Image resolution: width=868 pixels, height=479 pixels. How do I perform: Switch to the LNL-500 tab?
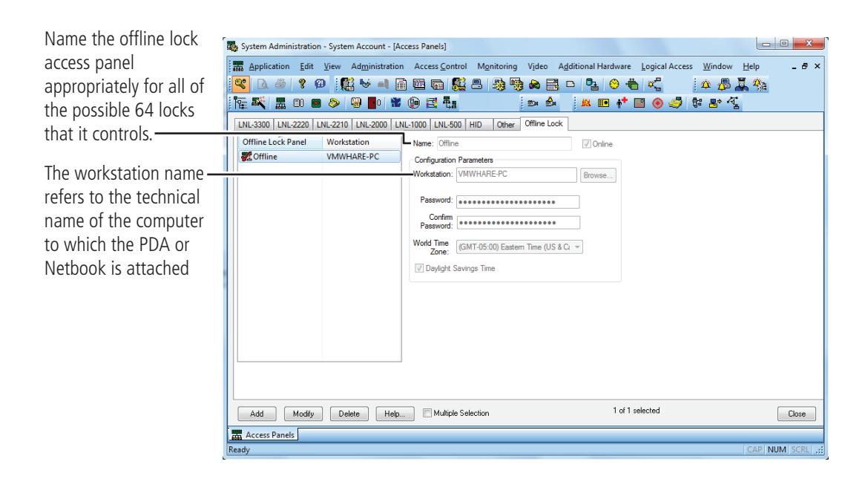pos(447,125)
